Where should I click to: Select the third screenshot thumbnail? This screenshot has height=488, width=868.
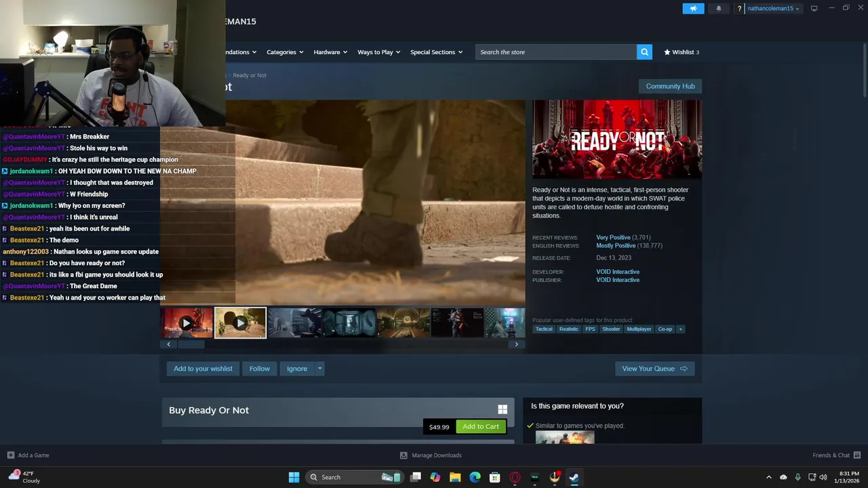294,323
